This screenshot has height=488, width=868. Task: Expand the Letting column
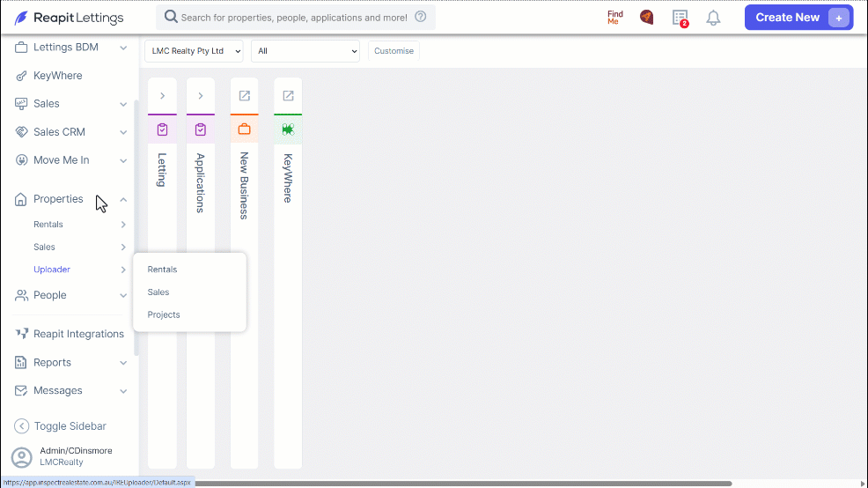[x=162, y=96]
